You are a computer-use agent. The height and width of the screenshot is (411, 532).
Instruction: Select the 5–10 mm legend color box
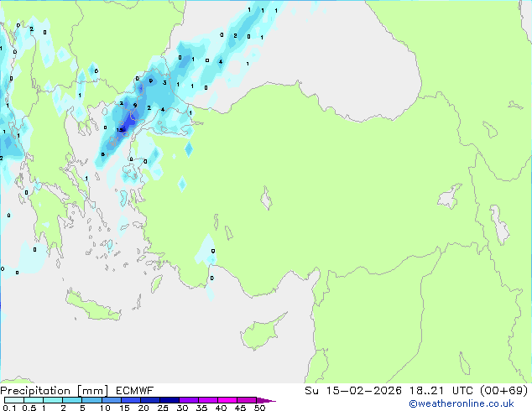[91, 400]
